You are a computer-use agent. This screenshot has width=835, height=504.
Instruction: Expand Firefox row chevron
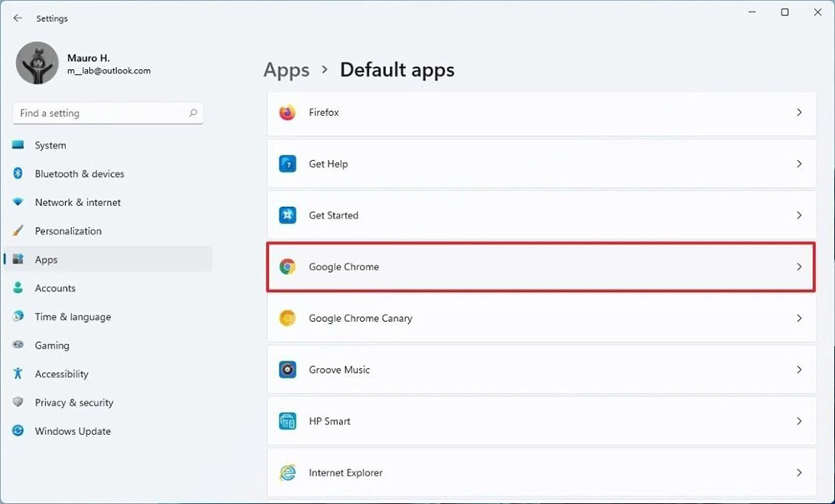click(x=799, y=113)
